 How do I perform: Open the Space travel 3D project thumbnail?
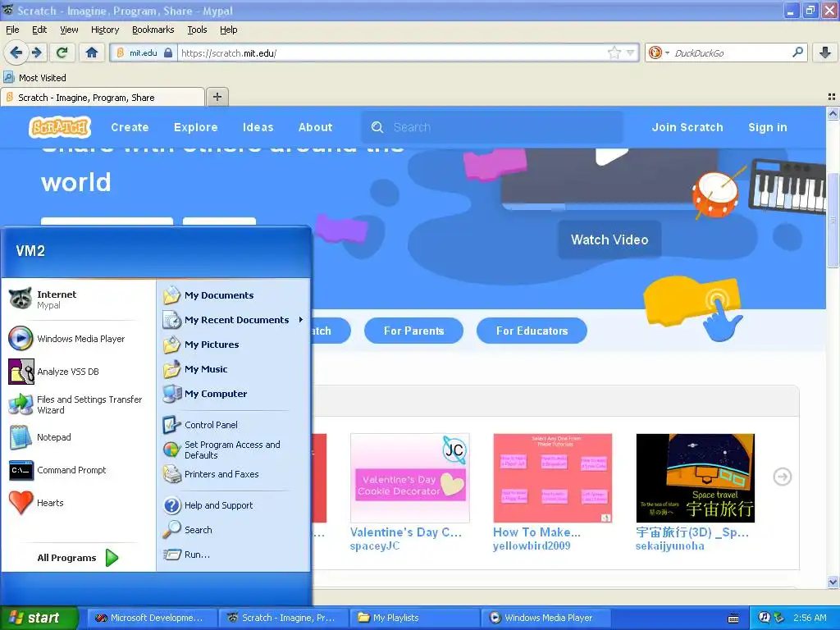(696, 478)
